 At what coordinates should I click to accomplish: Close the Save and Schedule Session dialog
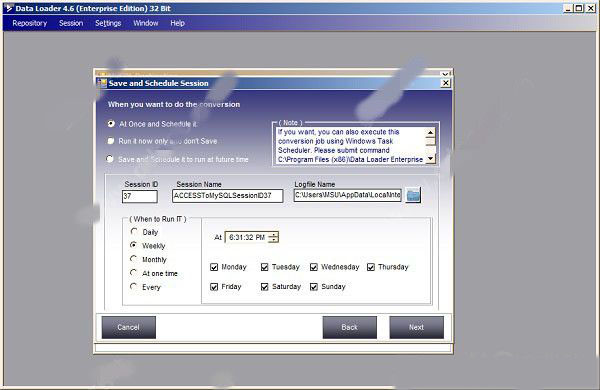445,83
